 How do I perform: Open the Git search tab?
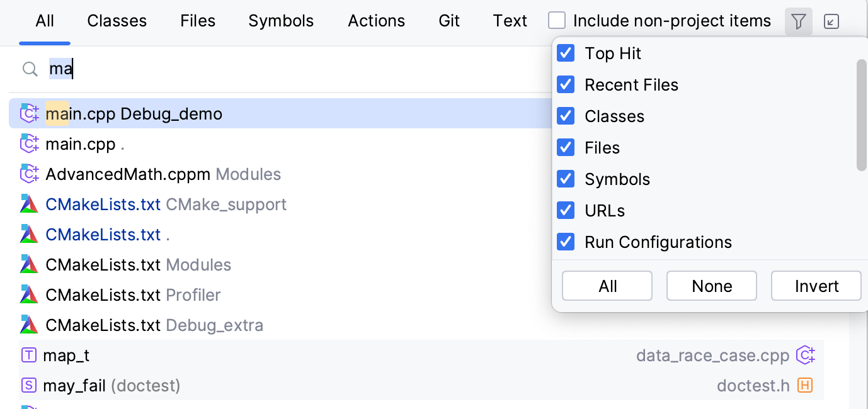448,20
